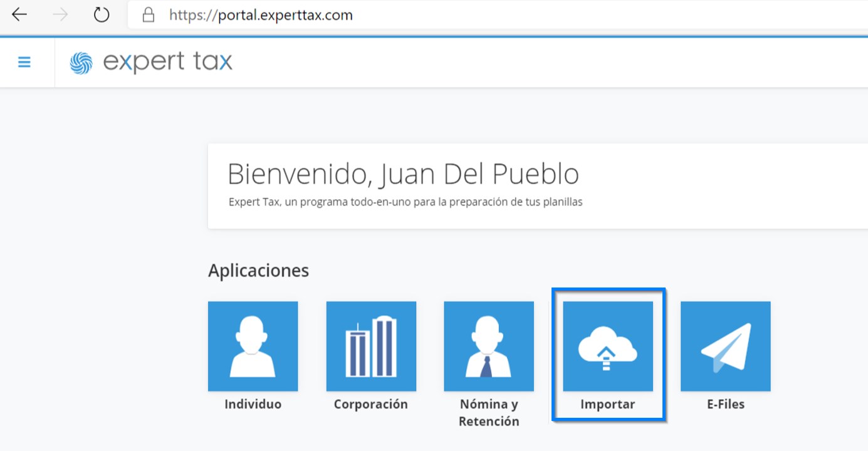Screen dimensions: 868x451
Task: Reload the page with refresh icon
Action: 102,14
